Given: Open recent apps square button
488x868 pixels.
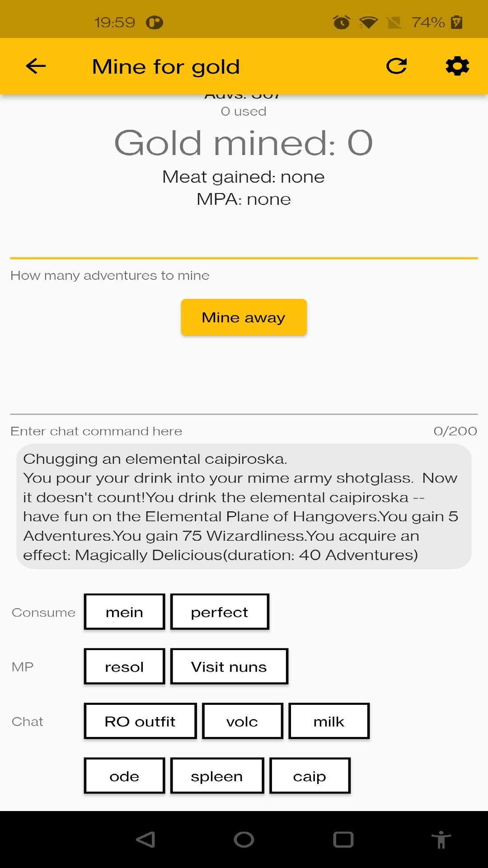Looking at the screenshot, I should pos(343,840).
